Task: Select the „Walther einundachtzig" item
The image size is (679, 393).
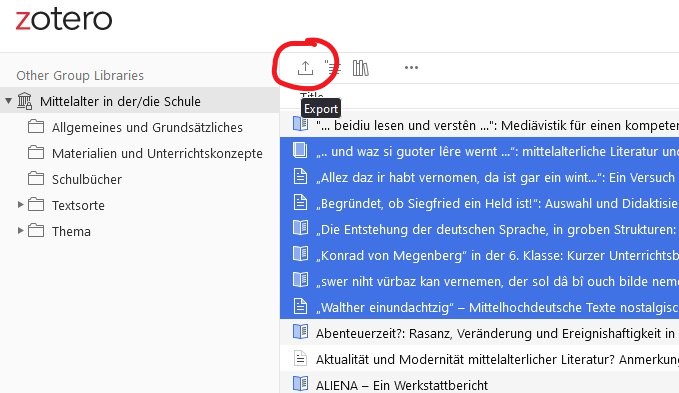Action: point(479,307)
